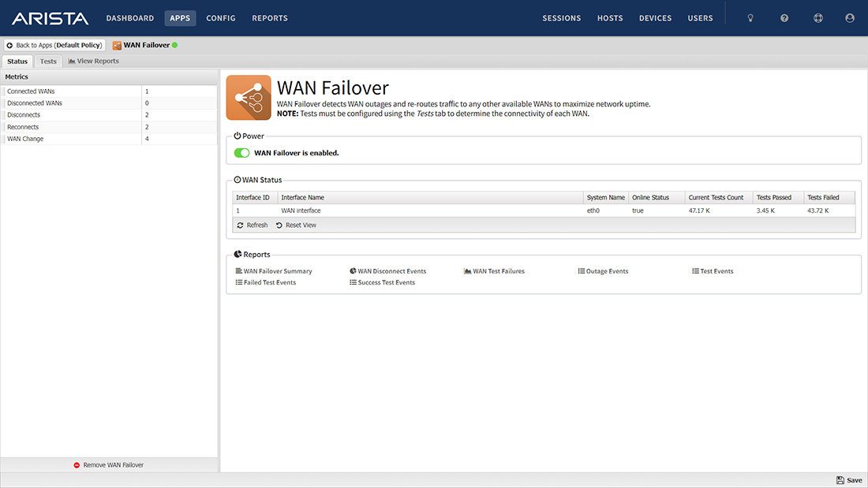This screenshot has width=868, height=488.
Task: Open WAN Test Failures report link
Action: (x=494, y=271)
